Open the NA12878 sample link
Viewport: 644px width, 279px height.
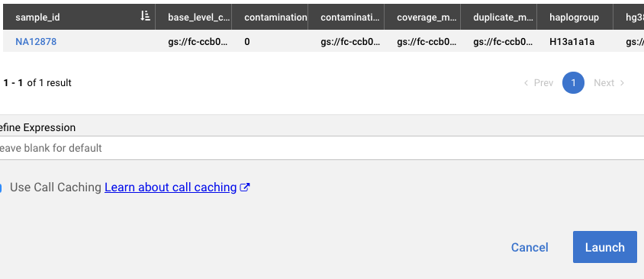pos(36,41)
